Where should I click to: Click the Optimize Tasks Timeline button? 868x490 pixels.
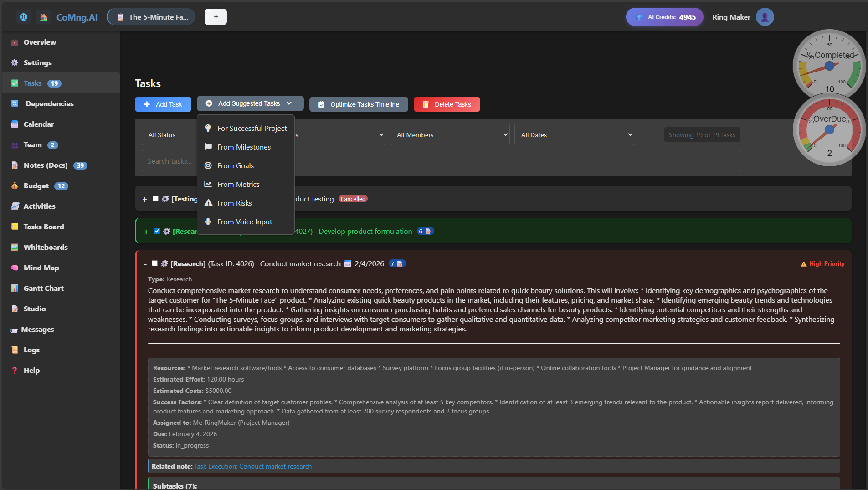coord(359,104)
